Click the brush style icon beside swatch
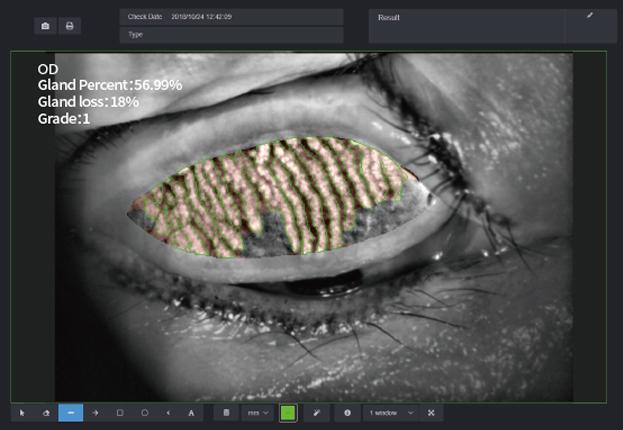This screenshot has height=430, width=623. point(316,412)
